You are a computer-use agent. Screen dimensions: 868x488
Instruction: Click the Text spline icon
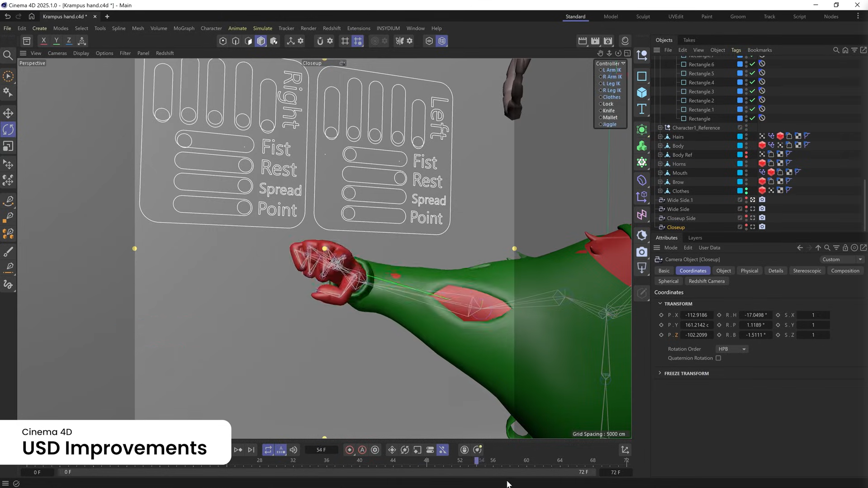[x=642, y=109]
